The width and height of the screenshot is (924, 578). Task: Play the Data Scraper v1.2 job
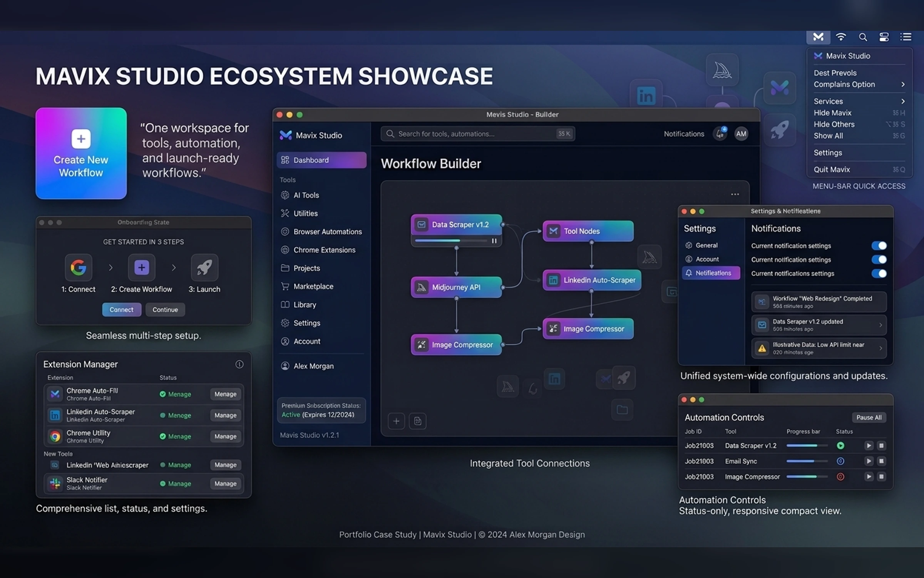tap(869, 445)
